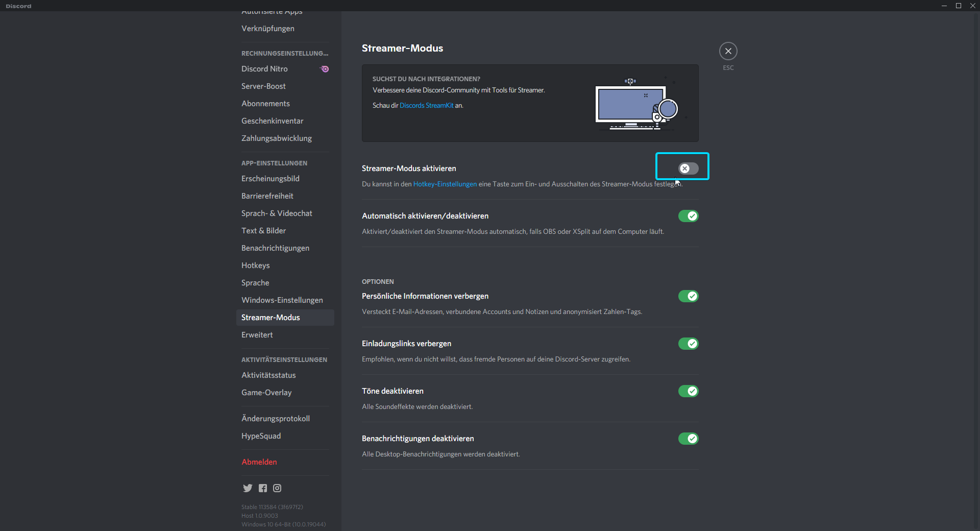This screenshot has height=531, width=980.
Task: Open Erscheinungsbild settings
Action: tap(271, 179)
